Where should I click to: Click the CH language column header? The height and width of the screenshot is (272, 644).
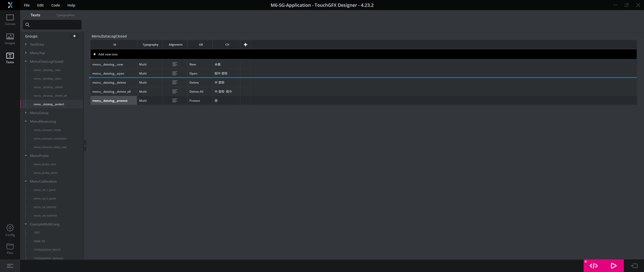tap(226, 45)
